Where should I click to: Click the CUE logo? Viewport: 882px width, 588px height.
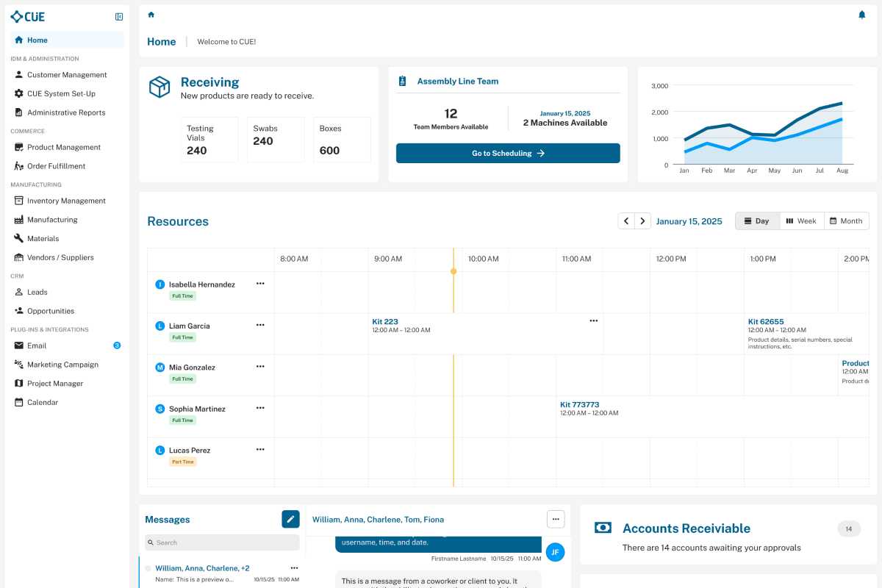28,17
